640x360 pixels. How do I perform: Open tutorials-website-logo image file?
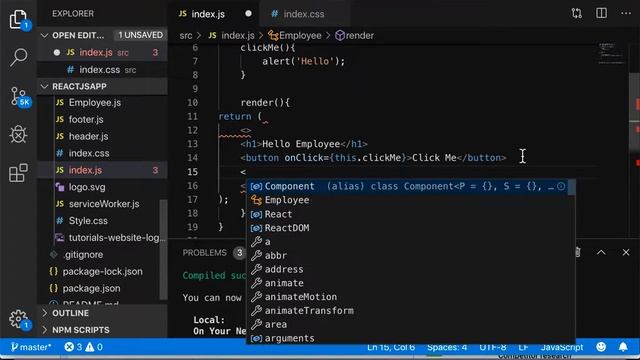click(x=102, y=238)
